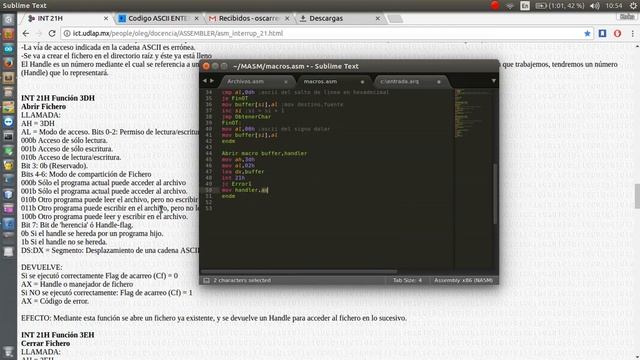Close the Codigo ASCII browser tab

196,18
